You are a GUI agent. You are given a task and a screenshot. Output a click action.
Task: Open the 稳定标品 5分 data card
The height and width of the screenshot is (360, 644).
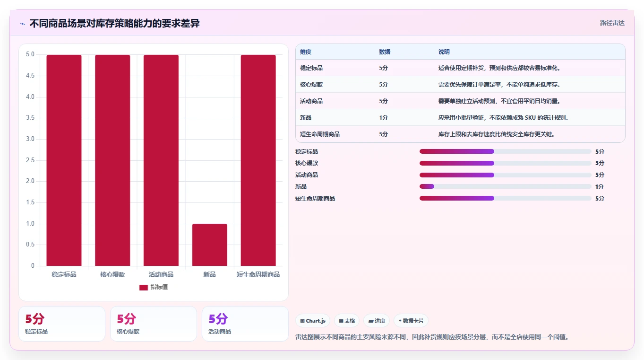click(x=62, y=324)
